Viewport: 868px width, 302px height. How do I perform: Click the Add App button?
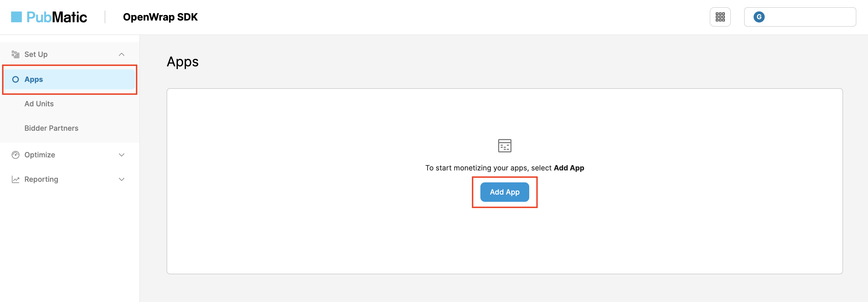click(505, 192)
